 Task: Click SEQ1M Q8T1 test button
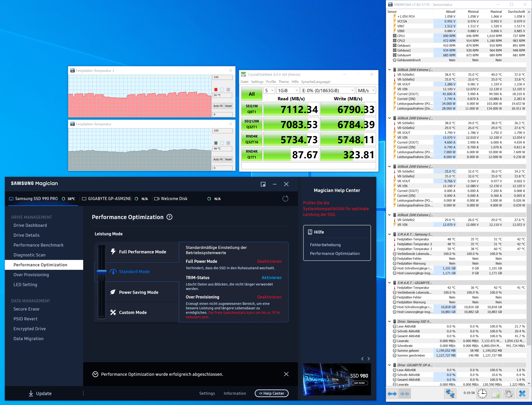click(252, 109)
